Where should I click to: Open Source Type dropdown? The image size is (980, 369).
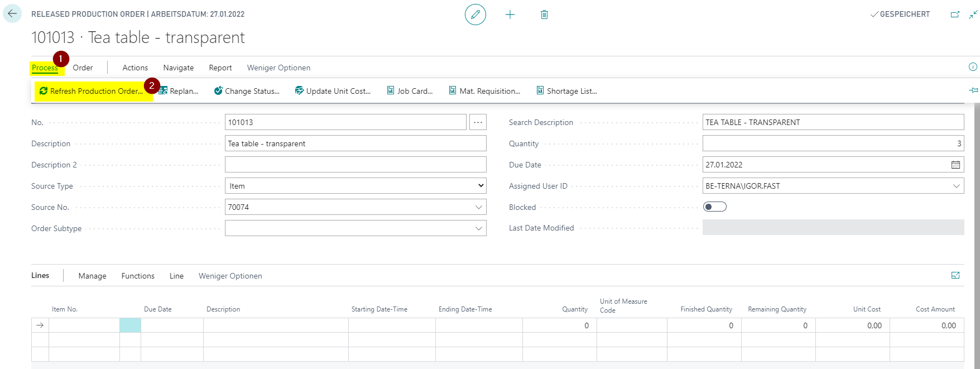[356, 186]
